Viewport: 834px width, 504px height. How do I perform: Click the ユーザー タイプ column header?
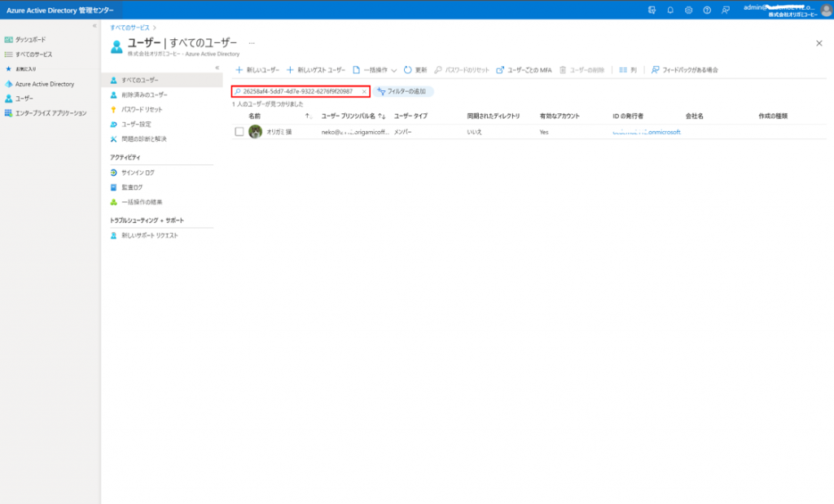[410, 116]
